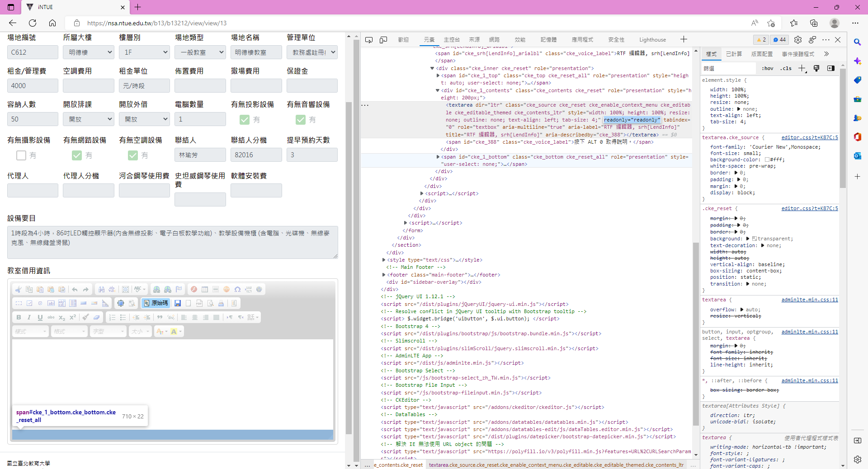Toggle the .cls class editor button

[x=786, y=69]
